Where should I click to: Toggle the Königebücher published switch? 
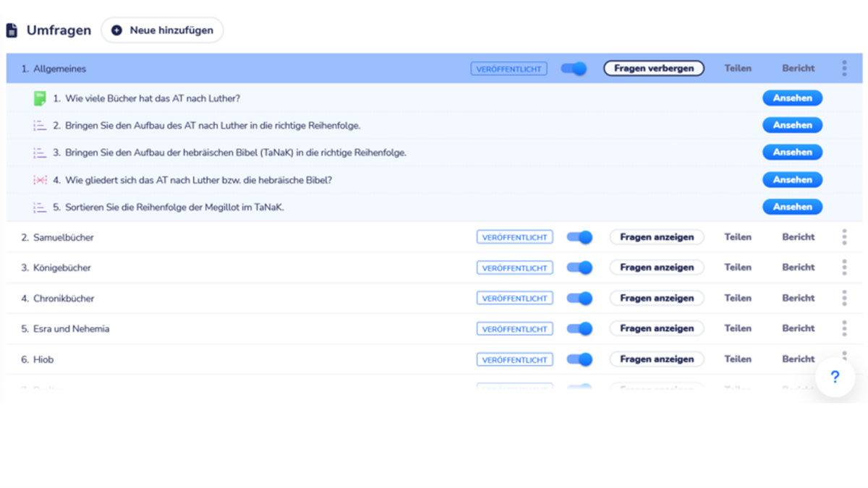click(x=579, y=267)
